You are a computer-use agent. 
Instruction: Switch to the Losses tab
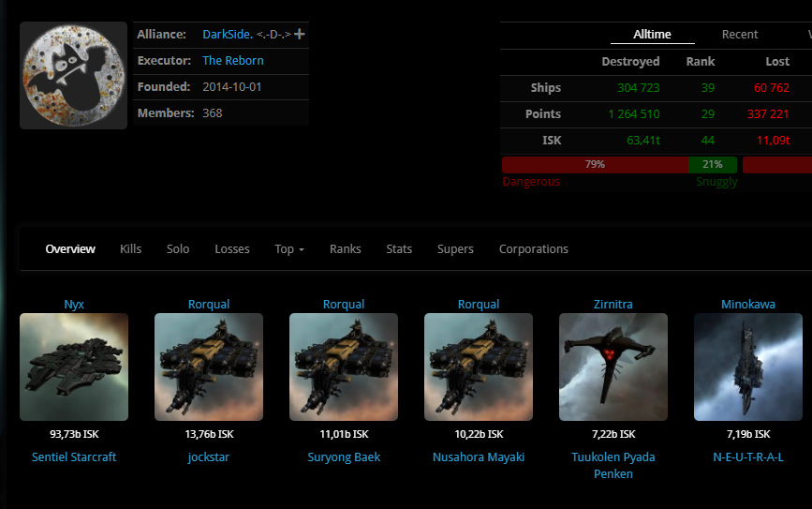(232, 249)
